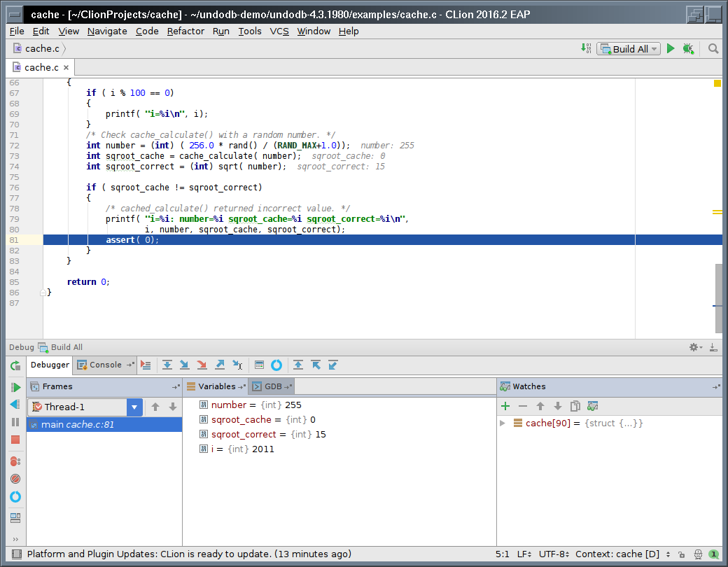Click the Step Out icon

tap(220, 365)
